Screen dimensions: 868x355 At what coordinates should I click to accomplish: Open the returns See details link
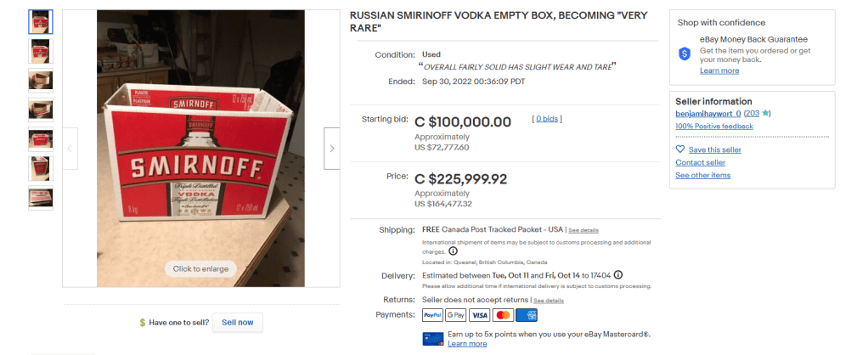point(549,300)
